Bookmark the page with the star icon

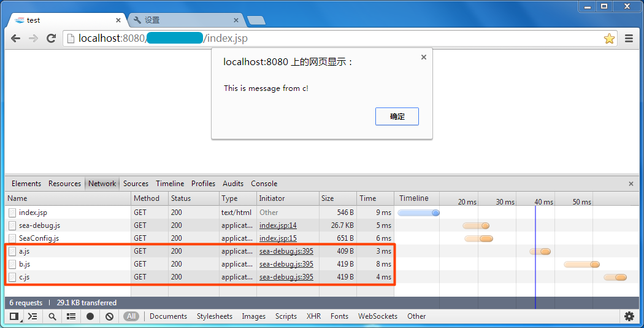coord(609,39)
